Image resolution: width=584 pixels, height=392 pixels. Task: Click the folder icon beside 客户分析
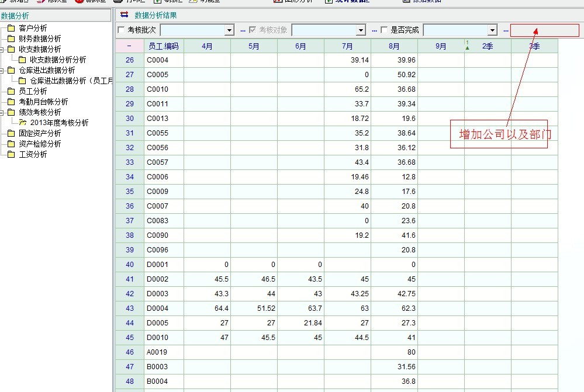[11, 28]
